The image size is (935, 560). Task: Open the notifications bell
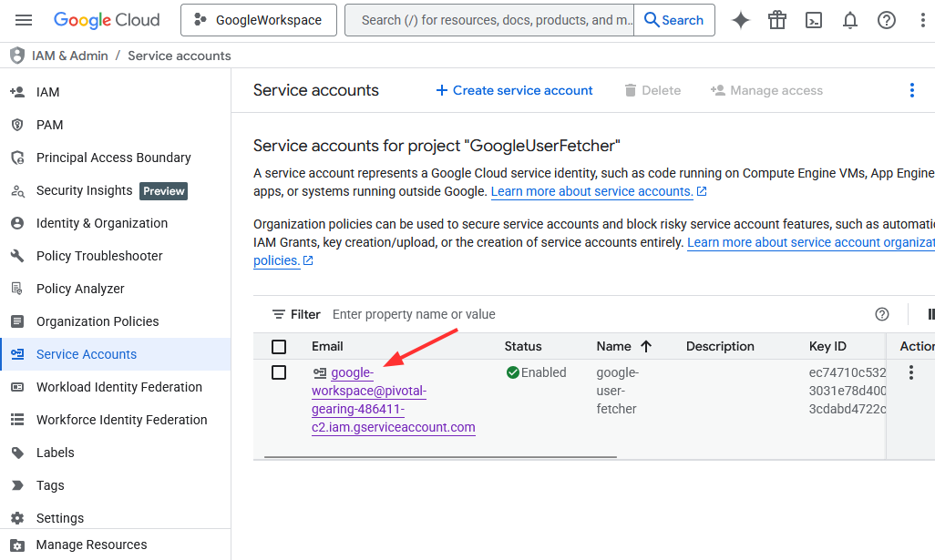[849, 20]
